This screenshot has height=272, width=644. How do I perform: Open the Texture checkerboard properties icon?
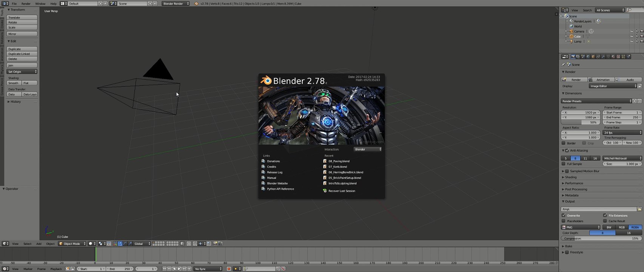(x=618, y=57)
